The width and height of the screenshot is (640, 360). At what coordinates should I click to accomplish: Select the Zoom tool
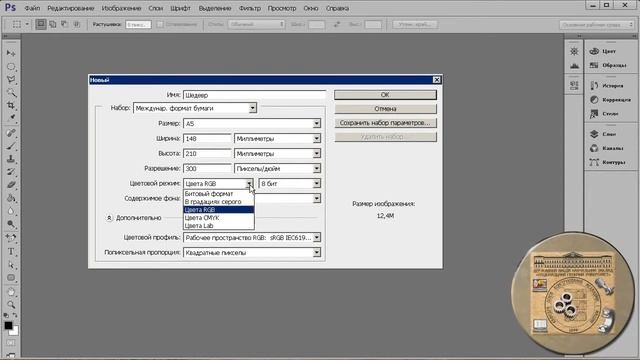pos(11,304)
